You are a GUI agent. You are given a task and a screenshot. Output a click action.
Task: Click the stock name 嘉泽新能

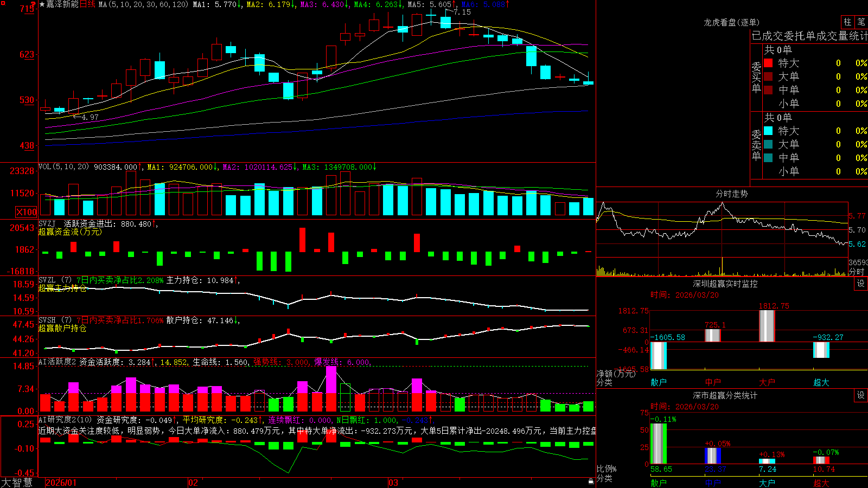click(62, 4)
